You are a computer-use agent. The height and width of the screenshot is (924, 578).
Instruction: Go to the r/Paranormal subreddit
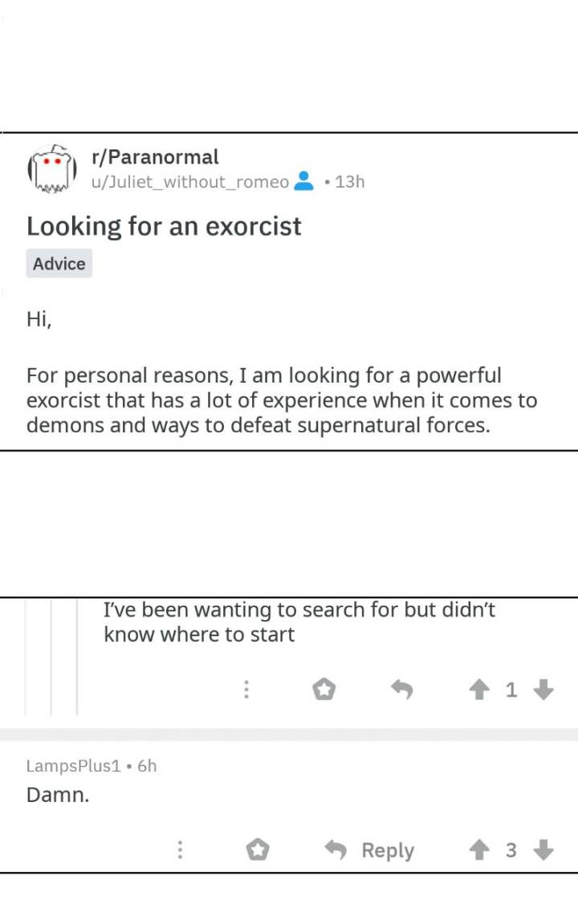(x=155, y=156)
